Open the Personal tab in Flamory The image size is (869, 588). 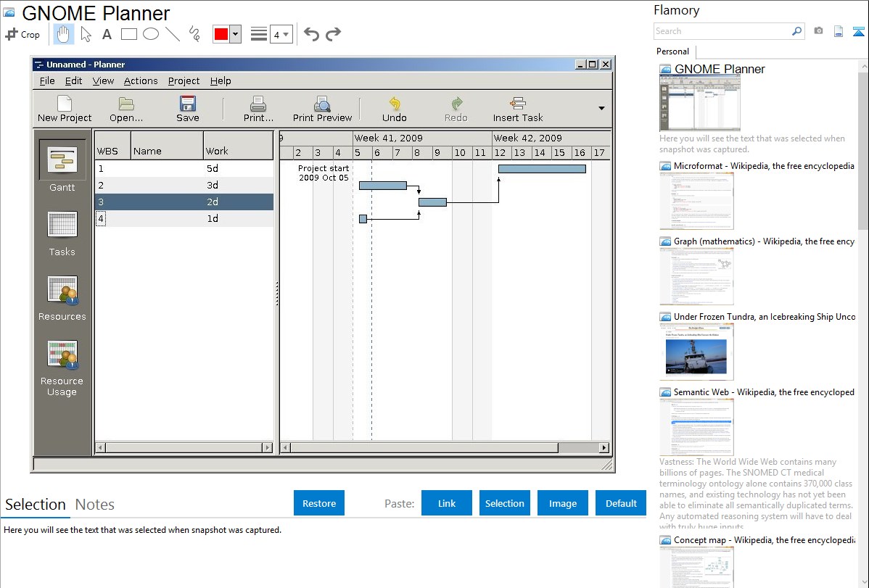673,51
